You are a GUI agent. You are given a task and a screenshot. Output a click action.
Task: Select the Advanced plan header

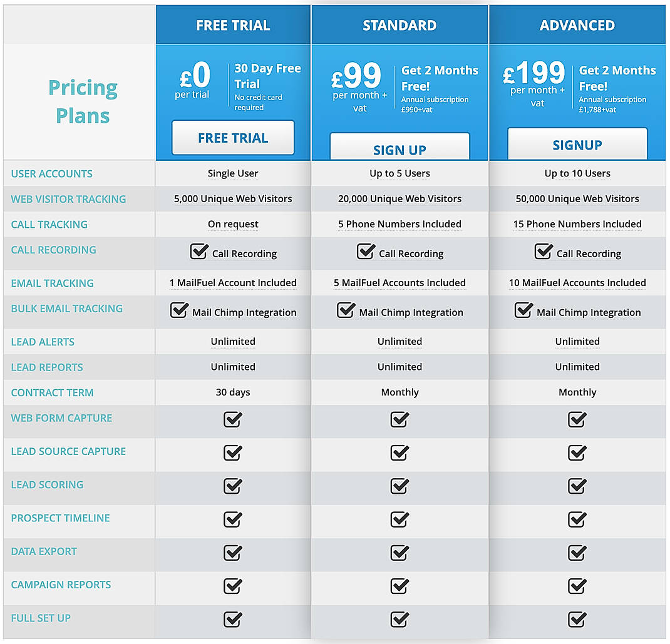pyautogui.click(x=577, y=25)
